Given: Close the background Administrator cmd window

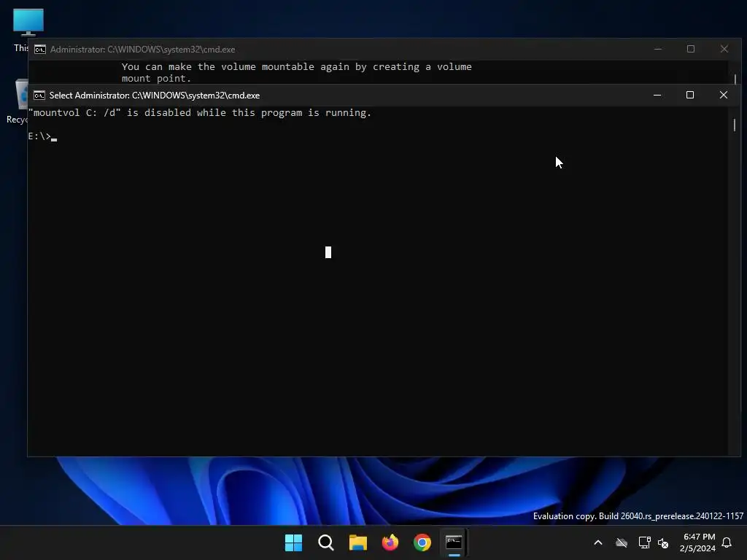Looking at the screenshot, I should tap(724, 49).
